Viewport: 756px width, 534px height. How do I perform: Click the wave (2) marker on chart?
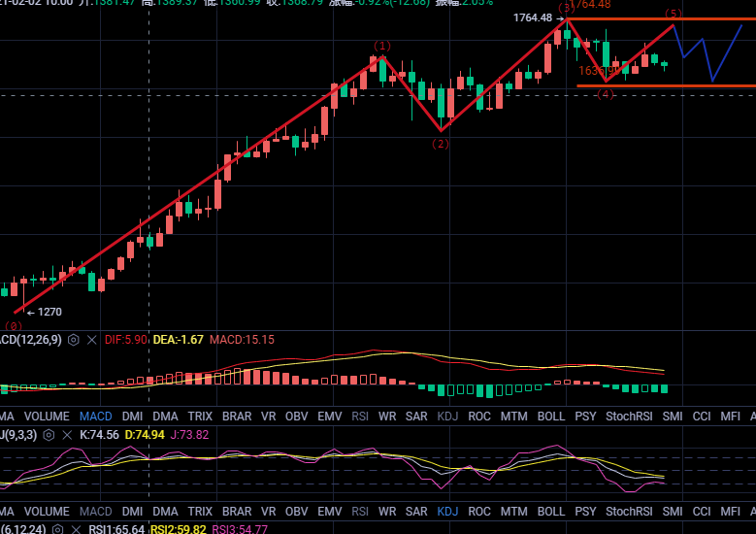[441, 144]
